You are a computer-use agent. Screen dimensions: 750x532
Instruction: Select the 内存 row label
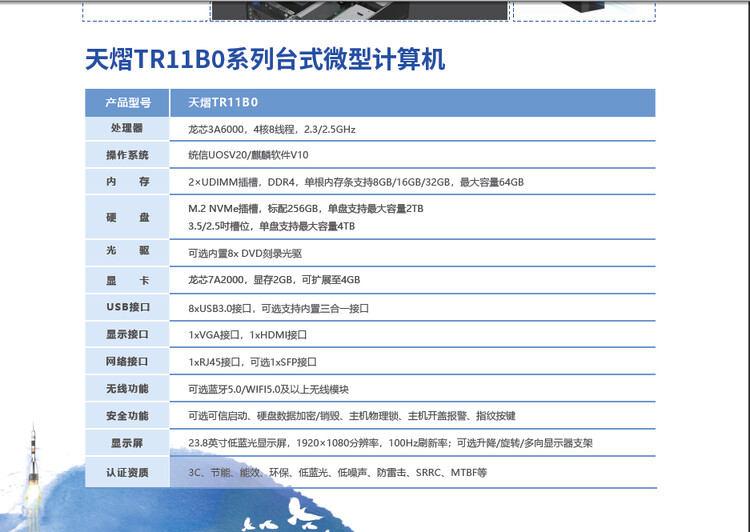pos(128,182)
